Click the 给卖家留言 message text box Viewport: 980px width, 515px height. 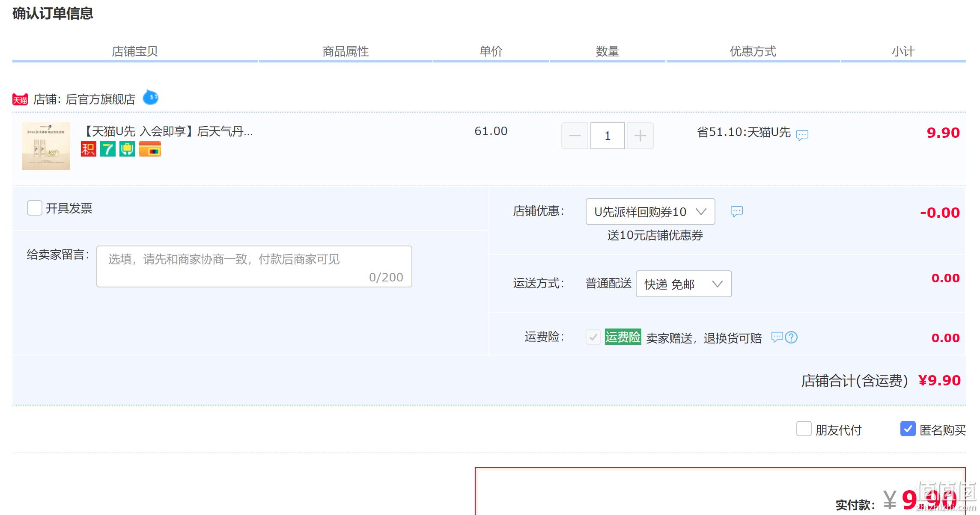(x=254, y=266)
